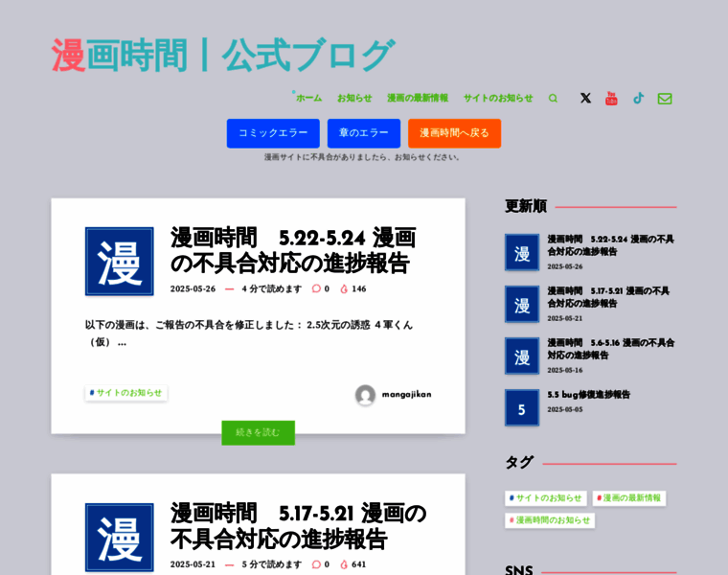Go to ホーム in the navigation menu

tap(308, 98)
